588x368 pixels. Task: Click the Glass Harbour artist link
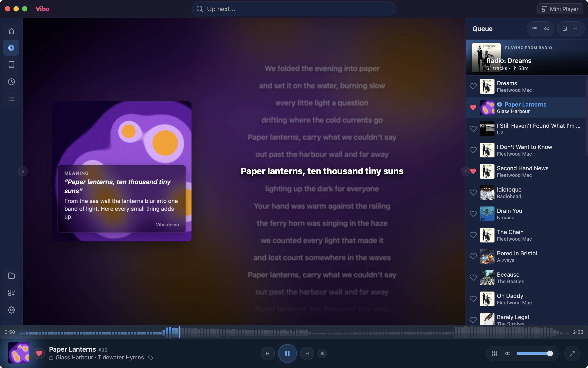pyautogui.click(x=74, y=357)
